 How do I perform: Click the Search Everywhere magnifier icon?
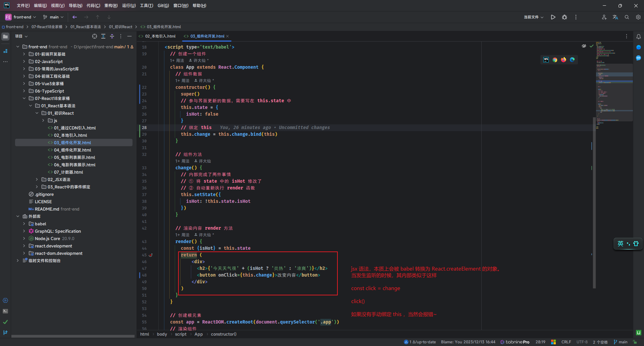[627, 17]
